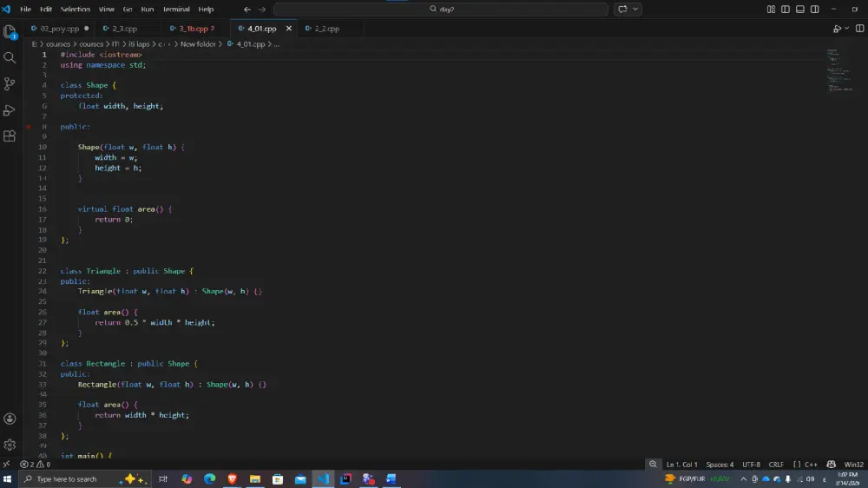Open the Run menu
The height and width of the screenshot is (488, 868).
click(148, 10)
